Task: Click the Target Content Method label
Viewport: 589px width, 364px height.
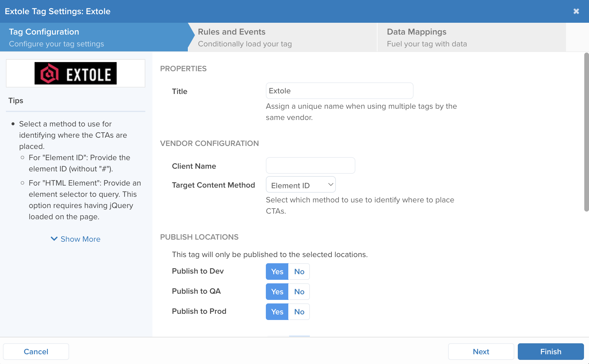Action: click(x=213, y=185)
